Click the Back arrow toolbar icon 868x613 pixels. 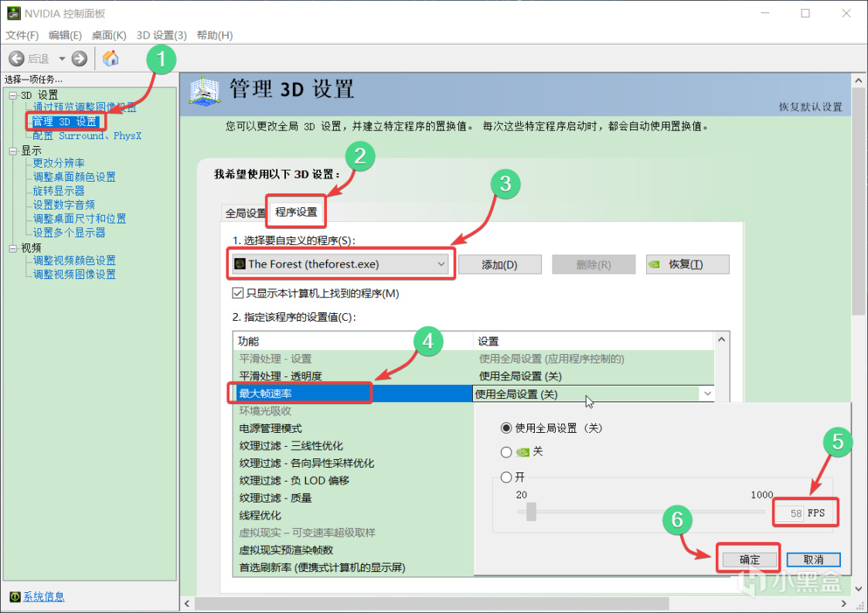[x=16, y=59]
